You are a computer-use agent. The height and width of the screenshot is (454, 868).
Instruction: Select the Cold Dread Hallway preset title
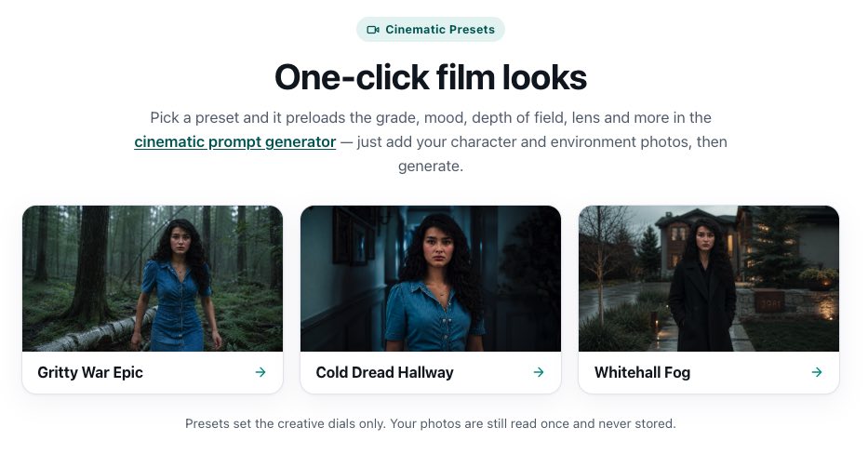coord(385,372)
